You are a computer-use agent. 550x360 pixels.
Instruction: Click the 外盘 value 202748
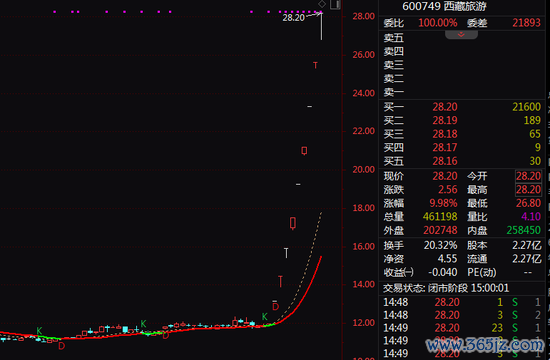point(440,230)
